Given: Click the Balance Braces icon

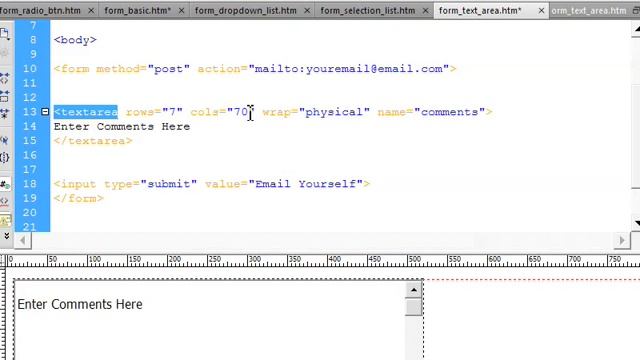Looking at the screenshot, I should pyautogui.click(x=4, y=157).
